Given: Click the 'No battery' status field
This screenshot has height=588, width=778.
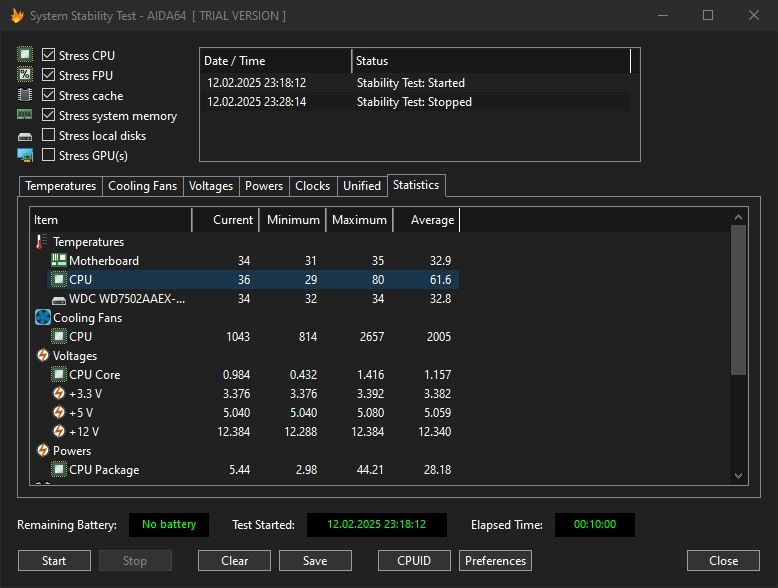Looking at the screenshot, I should (x=169, y=524).
